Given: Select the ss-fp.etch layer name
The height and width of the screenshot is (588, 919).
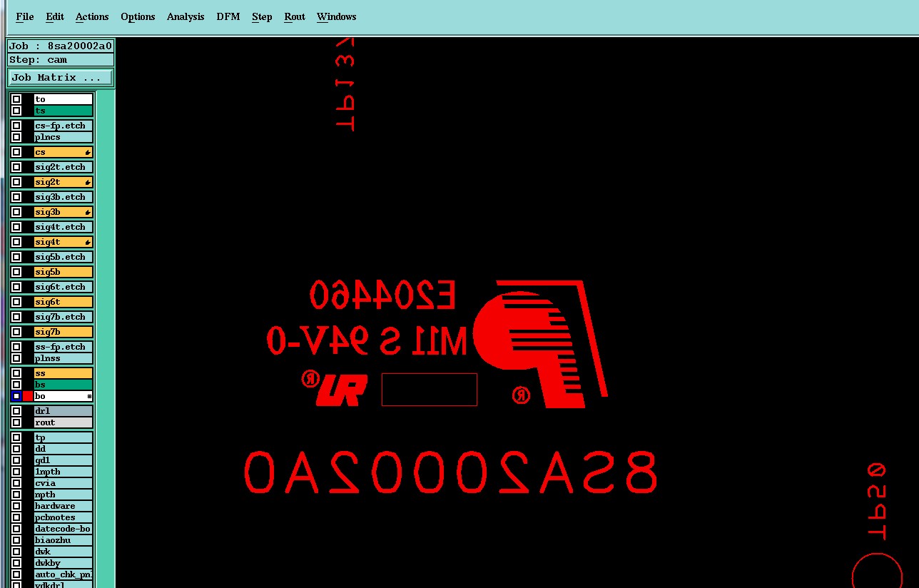Looking at the screenshot, I should coord(64,347).
